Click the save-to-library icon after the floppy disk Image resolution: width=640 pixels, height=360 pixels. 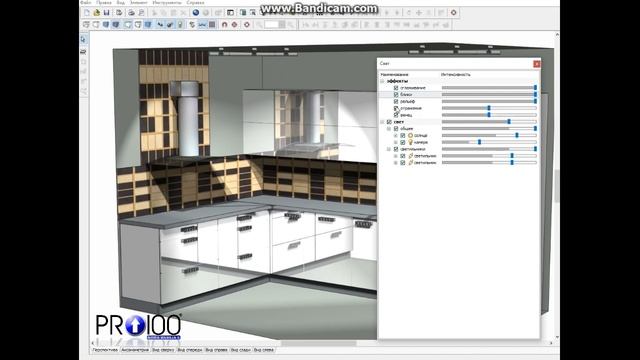tap(119, 13)
